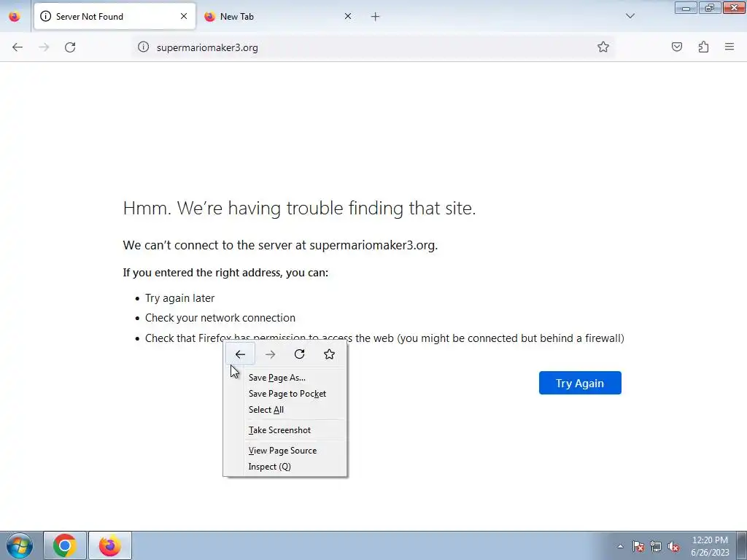Screen dimensions: 747x560
Task: Bookmark this page with the address bar star
Action: [x=603, y=47]
